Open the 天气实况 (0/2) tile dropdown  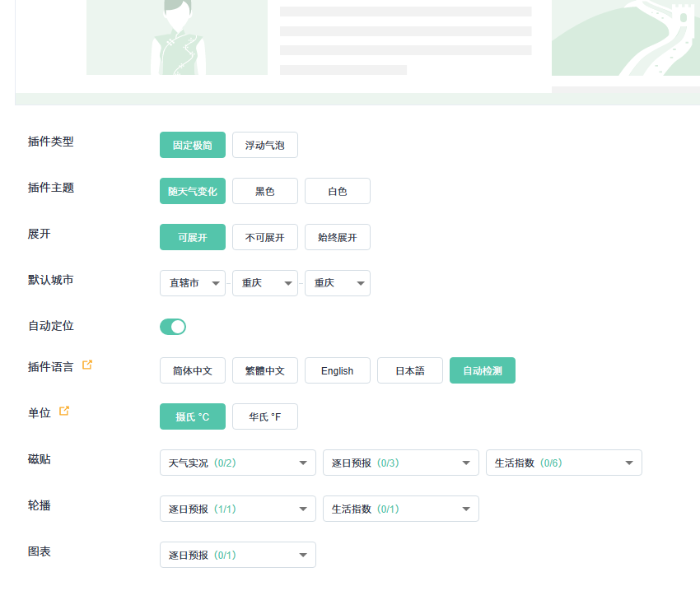click(238, 463)
